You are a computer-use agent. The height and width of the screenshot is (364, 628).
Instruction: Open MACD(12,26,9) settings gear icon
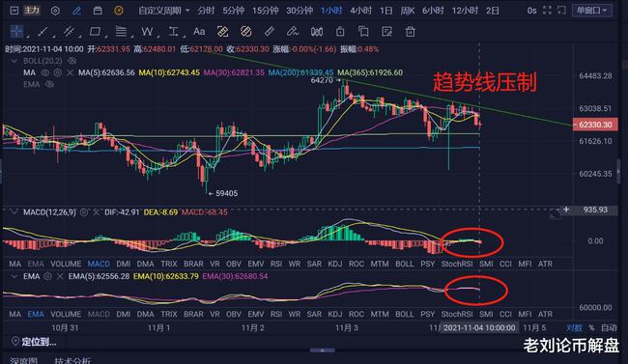click(84, 212)
